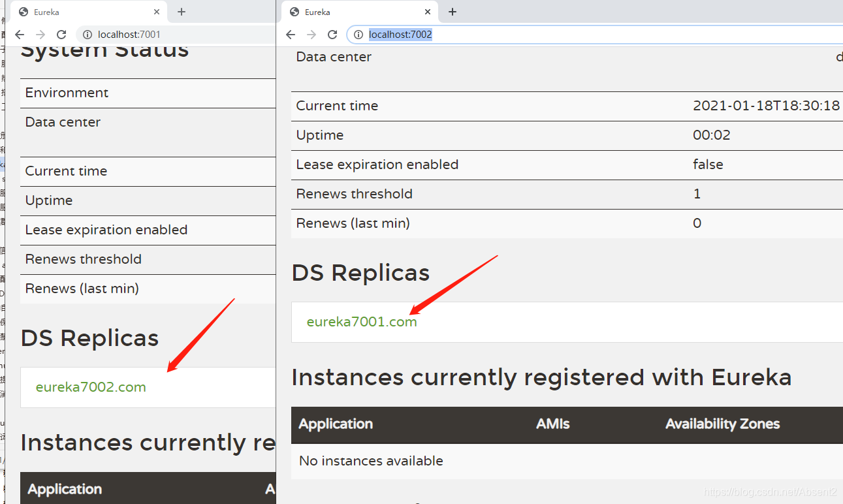Go forward in the localhost:7002 window
The width and height of the screenshot is (843, 504).
[x=311, y=35]
